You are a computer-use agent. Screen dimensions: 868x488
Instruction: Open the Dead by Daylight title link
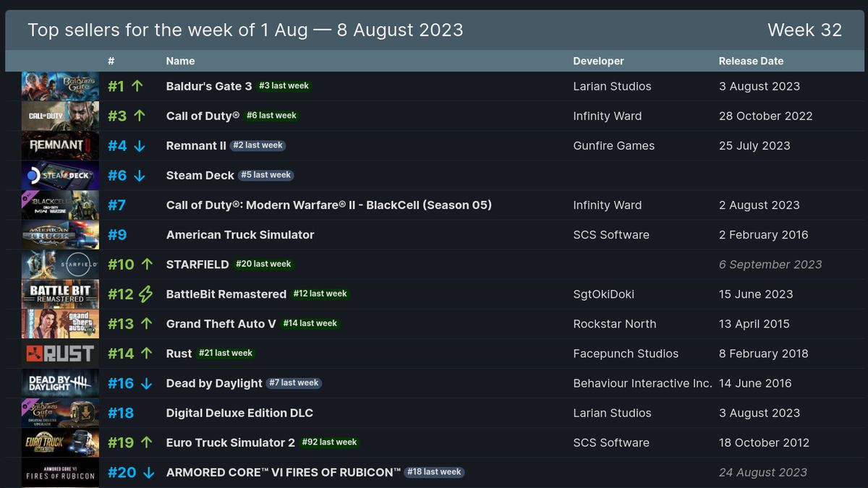[x=214, y=383]
